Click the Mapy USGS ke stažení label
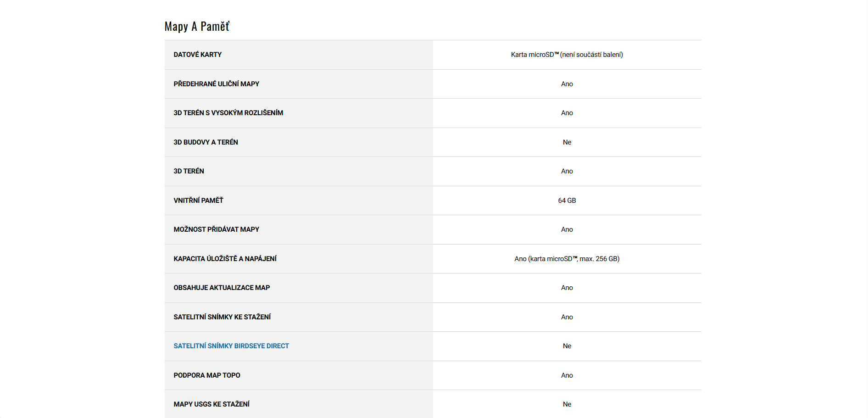This screenshot has height=418, width=868. [211, 404]
